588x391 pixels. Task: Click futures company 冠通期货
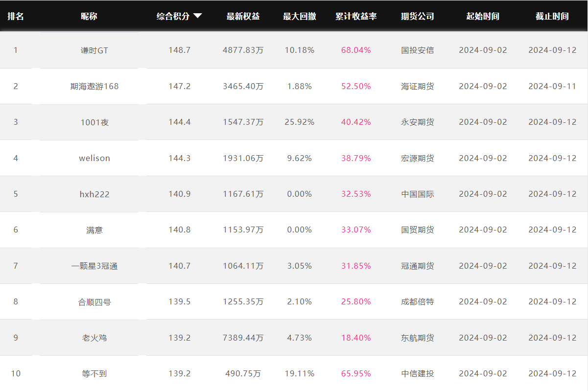[418, 266]
